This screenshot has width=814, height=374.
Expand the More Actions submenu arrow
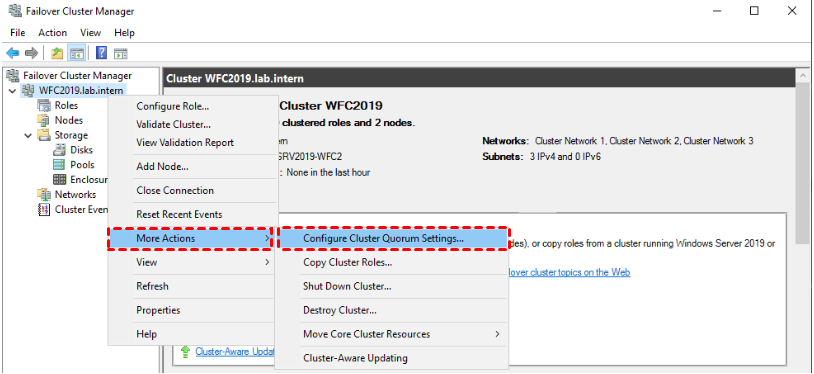[267, 238]
